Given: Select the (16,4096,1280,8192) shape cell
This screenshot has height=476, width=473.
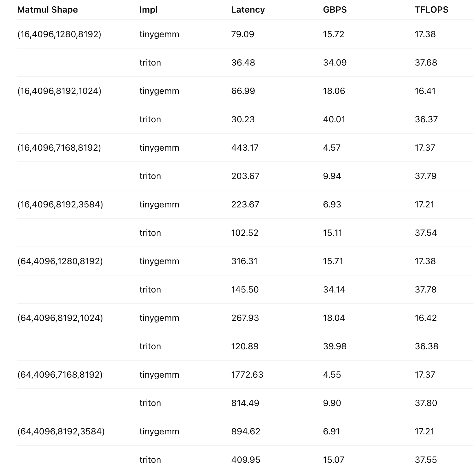Looking at the screenshot, I should (59, 34).
